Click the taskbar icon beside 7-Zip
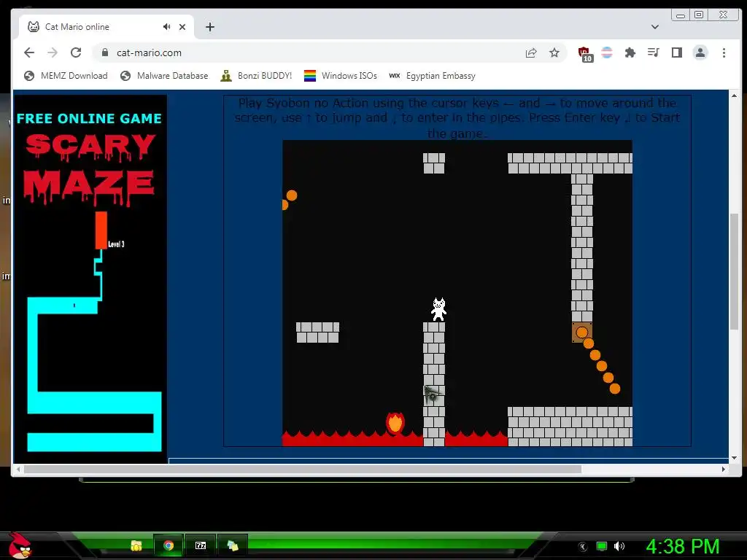This screenshot has width=747, height=560. pyautogui.click(x=233, y=545)
